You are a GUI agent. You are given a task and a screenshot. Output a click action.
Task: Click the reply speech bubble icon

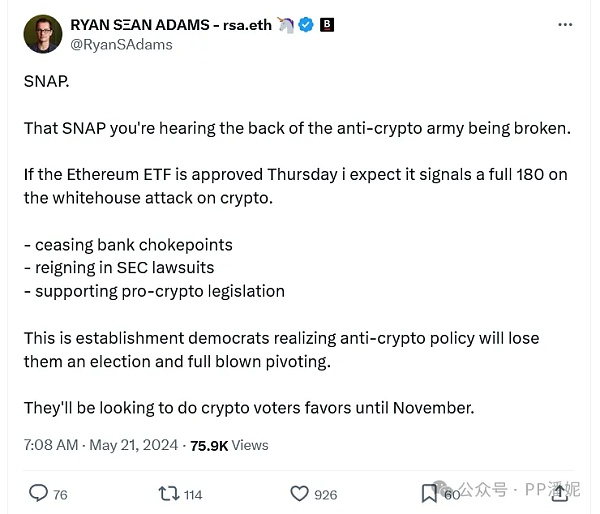coord(38,493)
